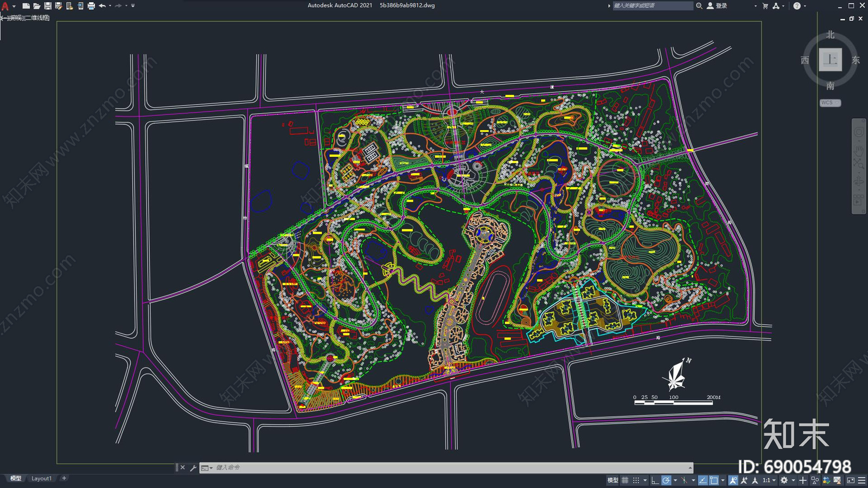Image resolution: width=868 pixels, height=488 pixels.
Task: Click the New drawing icon
Action: tap(25, 6)
